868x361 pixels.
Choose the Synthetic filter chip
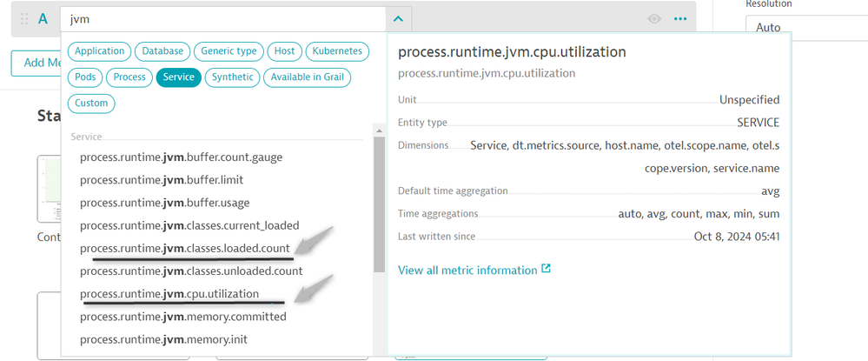point(233,77)
